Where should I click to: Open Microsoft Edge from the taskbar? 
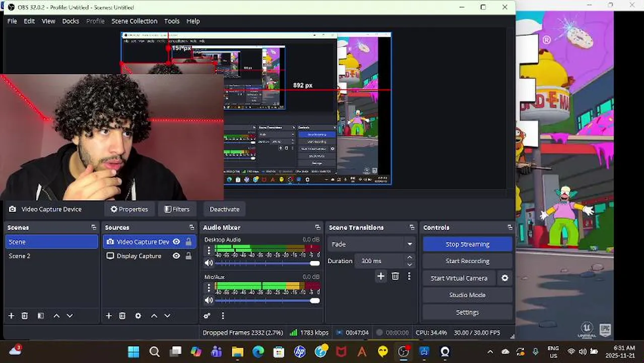(258, 351)
